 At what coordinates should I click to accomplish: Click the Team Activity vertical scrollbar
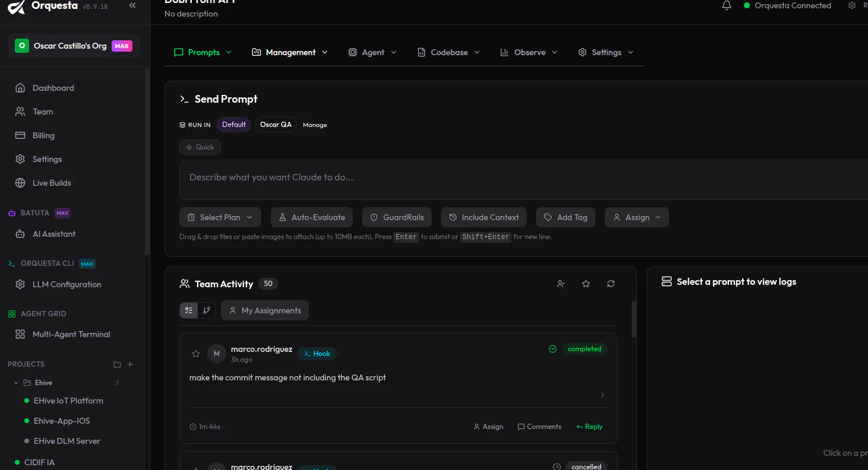click(634, 318)
